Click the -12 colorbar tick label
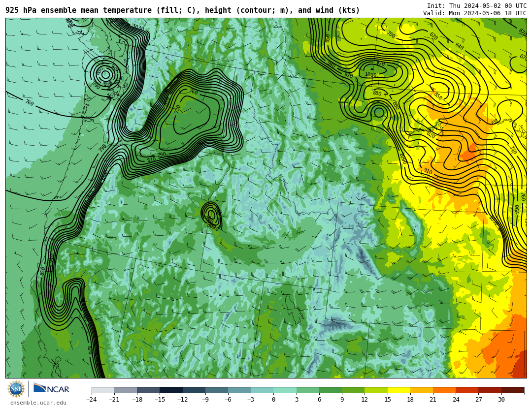Screen dimensions: 532x409 [x=183, y=400]
